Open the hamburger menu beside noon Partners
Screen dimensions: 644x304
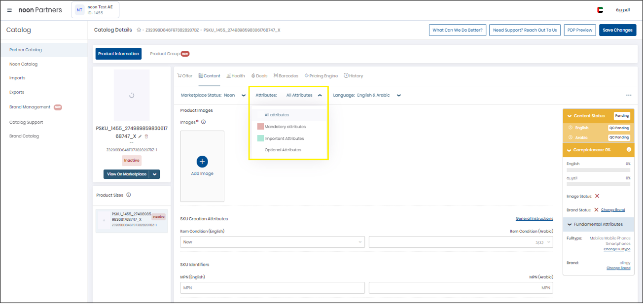coord(9,10)
